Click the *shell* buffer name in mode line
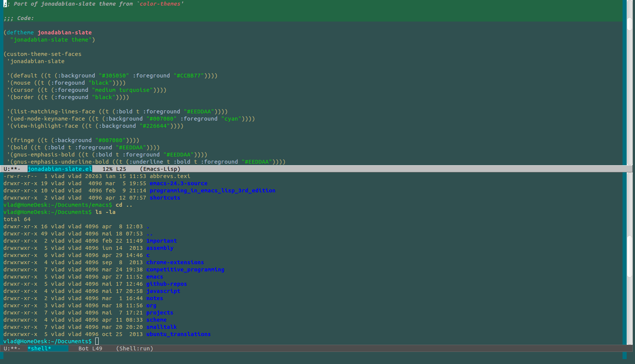The height and width of the screenshot is (364, 635). tap(39, 349)
